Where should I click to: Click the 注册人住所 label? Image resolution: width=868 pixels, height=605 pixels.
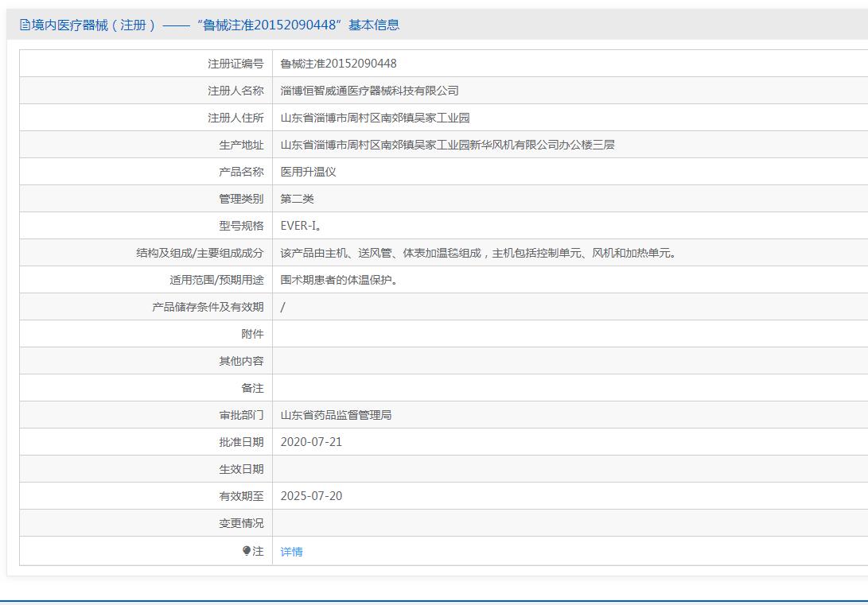[235, 118]
